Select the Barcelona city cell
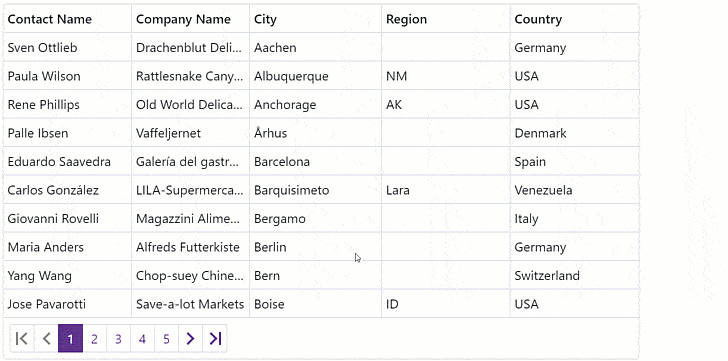728x361 pixels. pos(315,161)
